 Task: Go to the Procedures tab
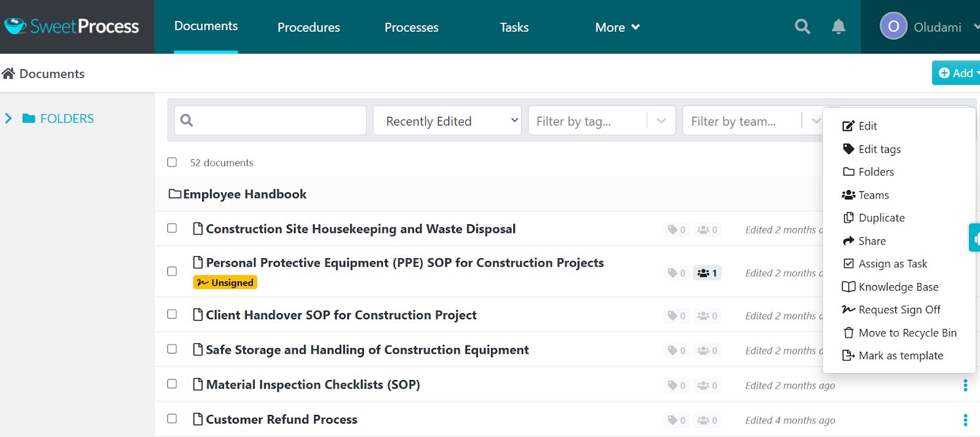click(309, 27)
